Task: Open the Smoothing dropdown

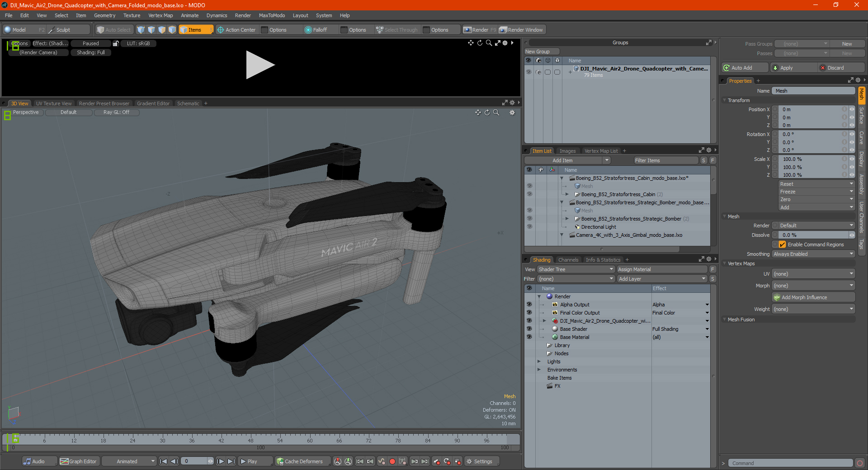Action: (813, 254)
